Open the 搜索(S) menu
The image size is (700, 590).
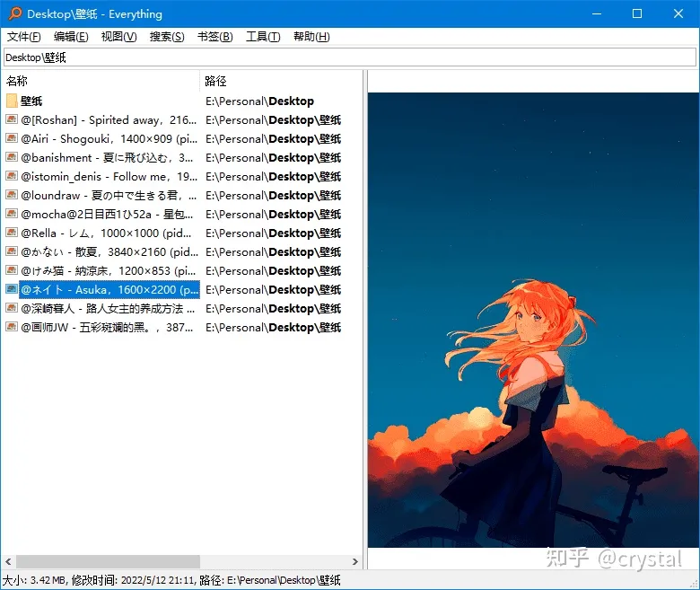pos(167,37)
